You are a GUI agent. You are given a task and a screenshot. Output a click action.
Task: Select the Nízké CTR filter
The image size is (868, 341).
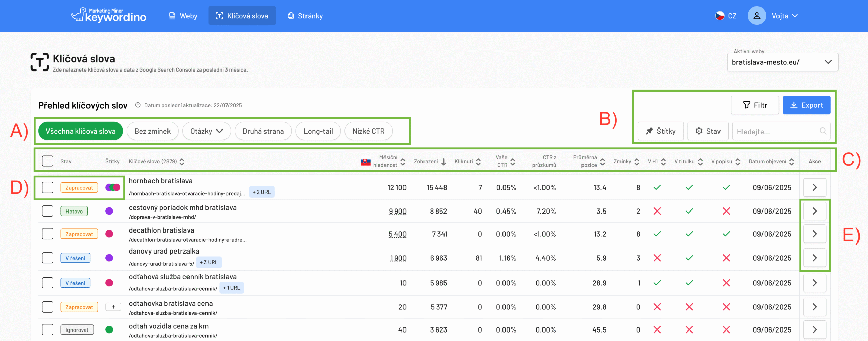pos(369,131)
